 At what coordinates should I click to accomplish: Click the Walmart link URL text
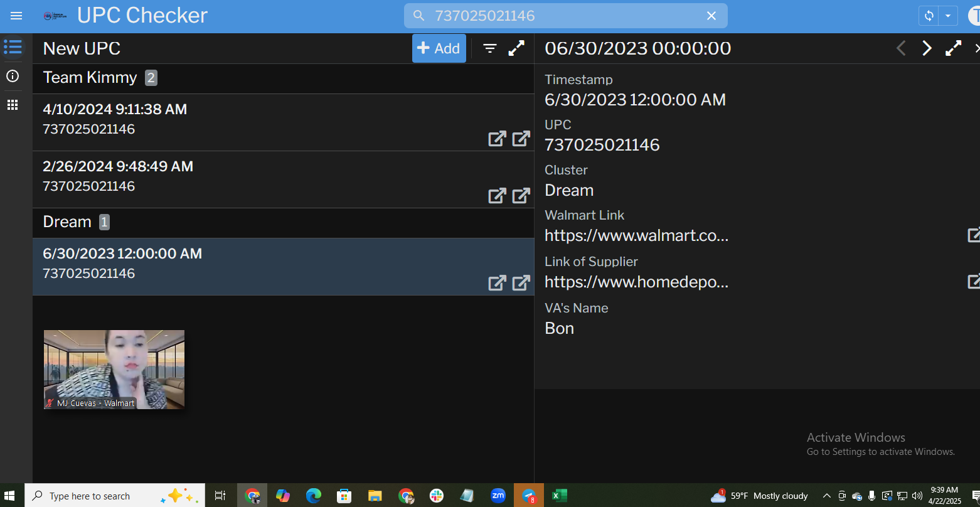(636, 236)
